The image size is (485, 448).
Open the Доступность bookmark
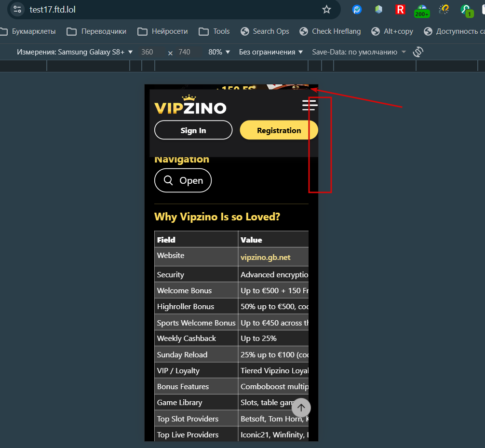(454, 31)
